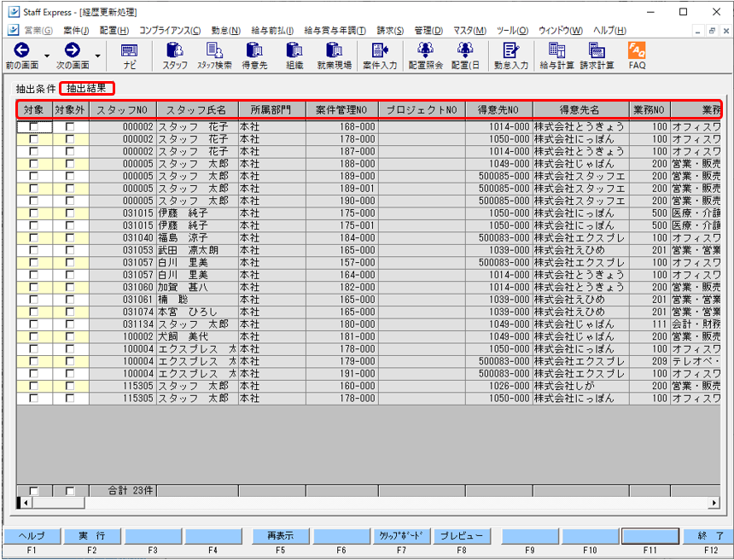Check 対象外 for 犬飼 美代 row
734x560 pixels.
(70, 336)
